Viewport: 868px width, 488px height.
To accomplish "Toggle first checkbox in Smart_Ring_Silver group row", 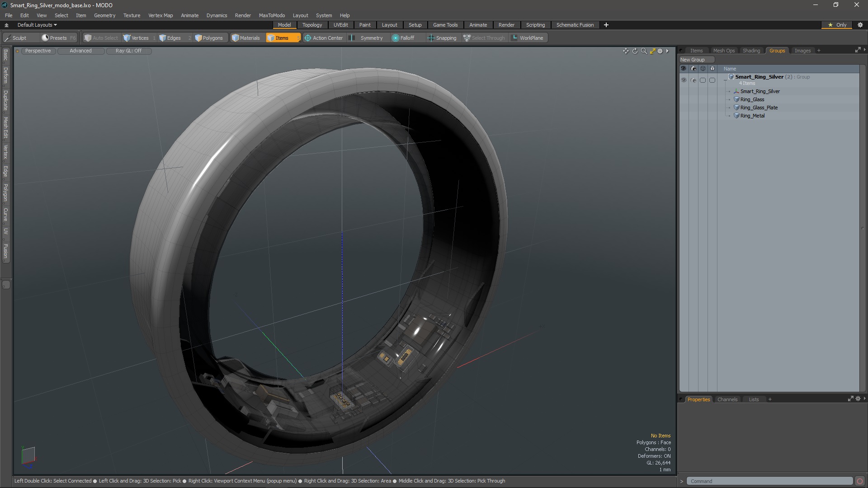I will pos(703,80).
